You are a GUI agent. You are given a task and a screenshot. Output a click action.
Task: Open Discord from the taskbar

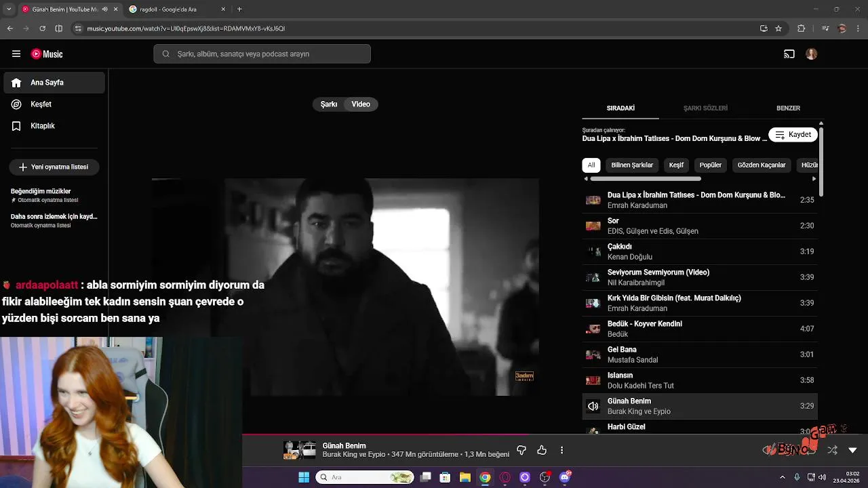(x=565, y=477)
